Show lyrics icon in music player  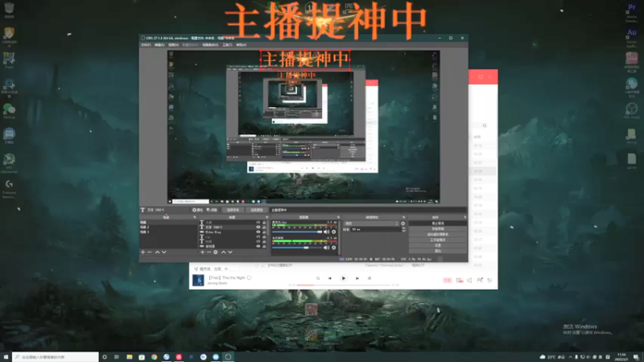(x=369, y=278)
